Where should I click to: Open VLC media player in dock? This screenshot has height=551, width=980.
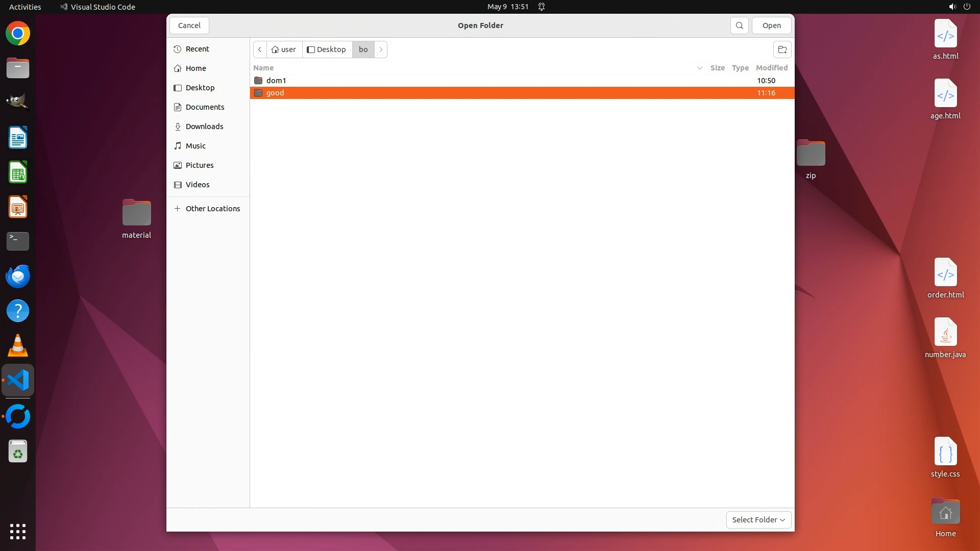coord(18,346)
